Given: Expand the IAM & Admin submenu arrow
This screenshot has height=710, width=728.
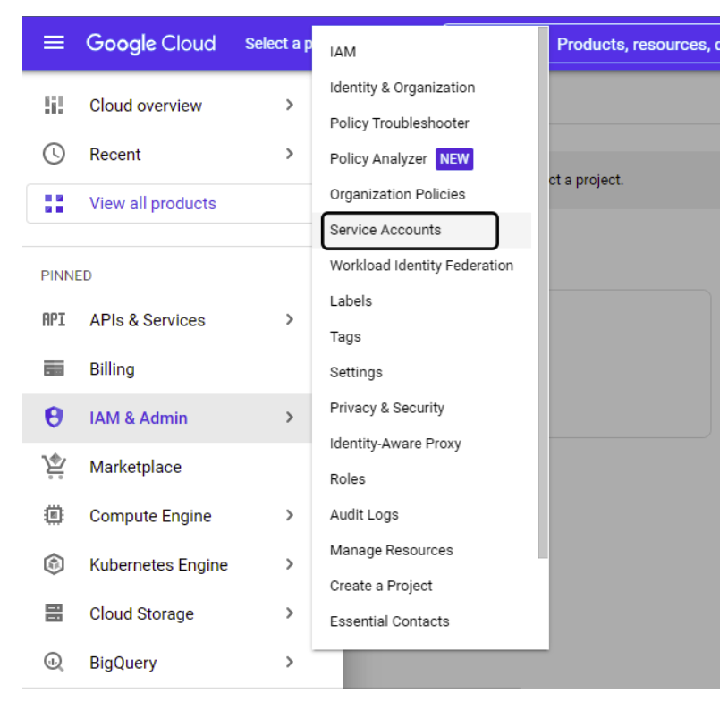Looking at the screenshot, I should click(290, 418).
